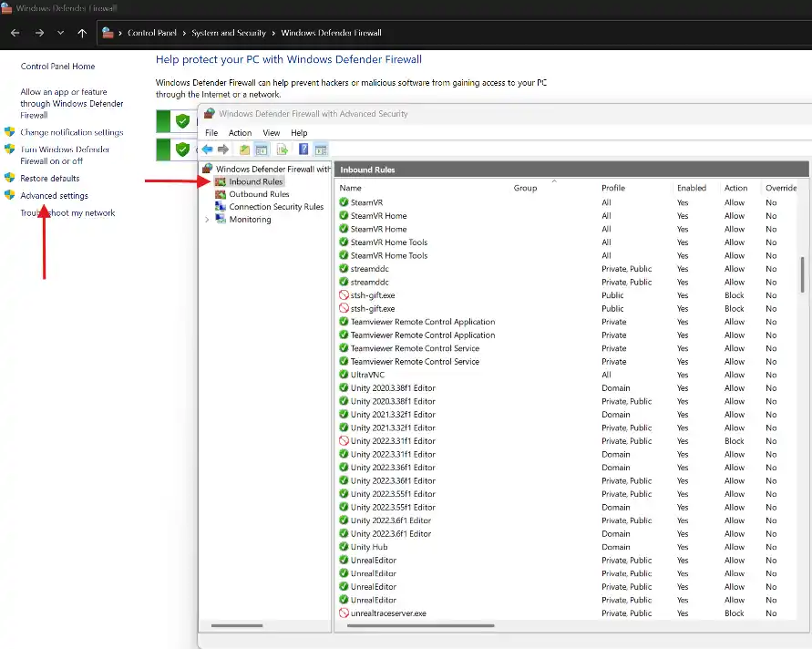The height and width of the screenshot is (649, 812).
Task: Click Block action cell of unrealtraceserver.exe
Action: point(734,613)
